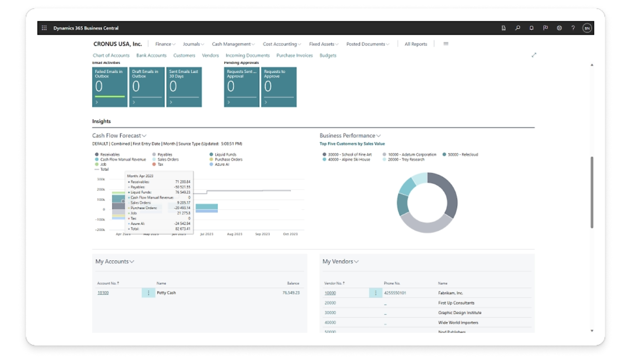Open the hamburger menu after All Reports

pos(446,44)
